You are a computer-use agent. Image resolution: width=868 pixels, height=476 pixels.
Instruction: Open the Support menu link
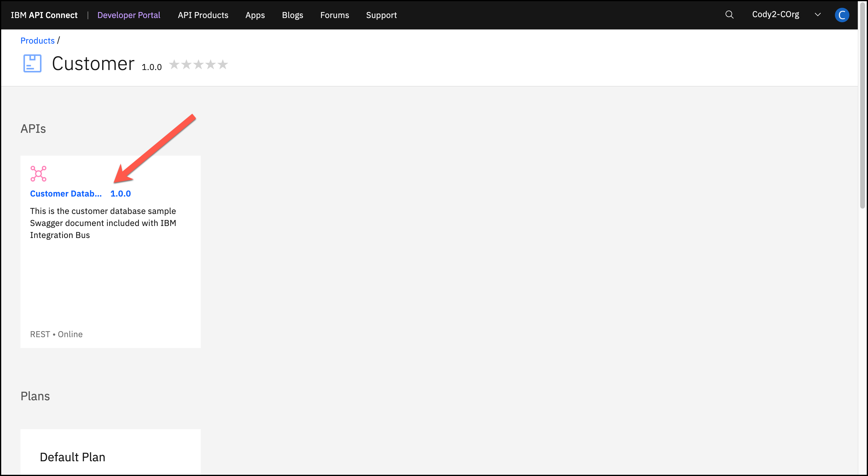coord(381,15)
